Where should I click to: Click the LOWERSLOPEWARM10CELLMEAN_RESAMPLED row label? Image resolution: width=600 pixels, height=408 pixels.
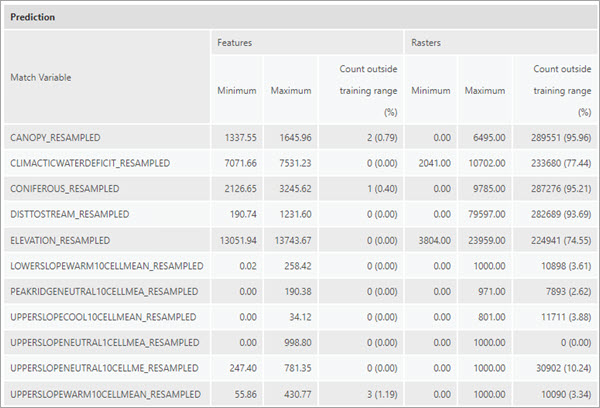point(104,266)
